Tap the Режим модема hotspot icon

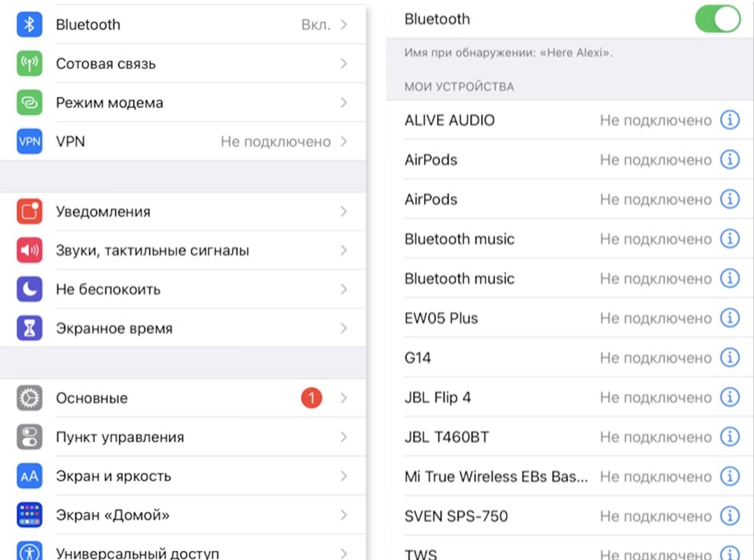click(29, 102)
